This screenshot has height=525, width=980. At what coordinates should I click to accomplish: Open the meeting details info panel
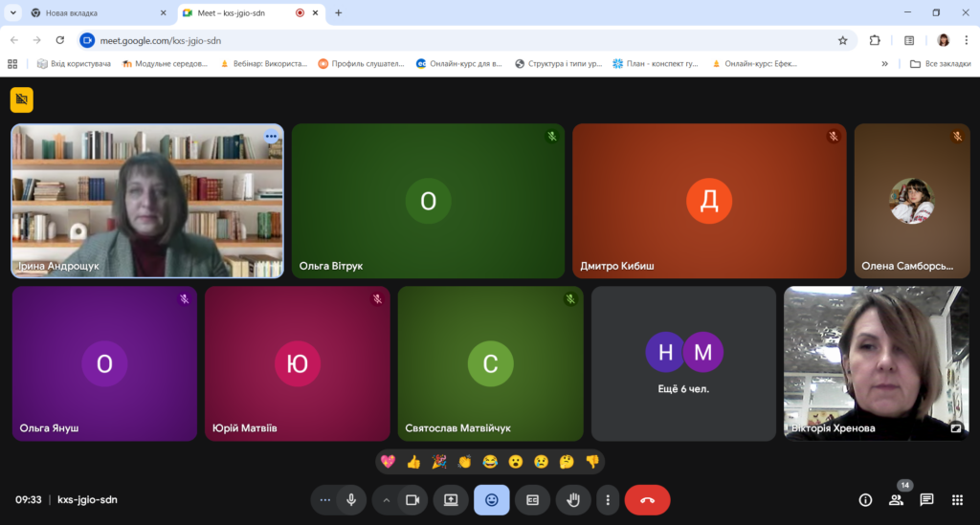[x=865, y=499]
